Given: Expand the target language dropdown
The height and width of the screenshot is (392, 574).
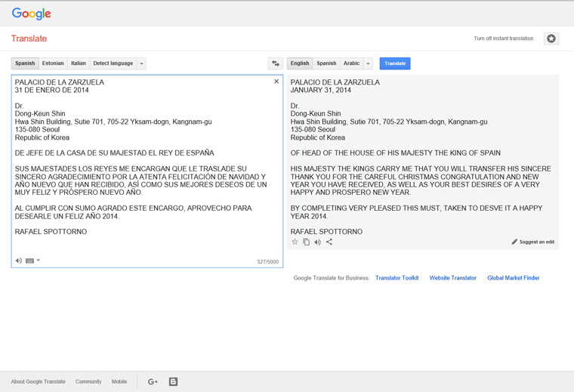Looking at the screenshot, I should pos(368,63).
